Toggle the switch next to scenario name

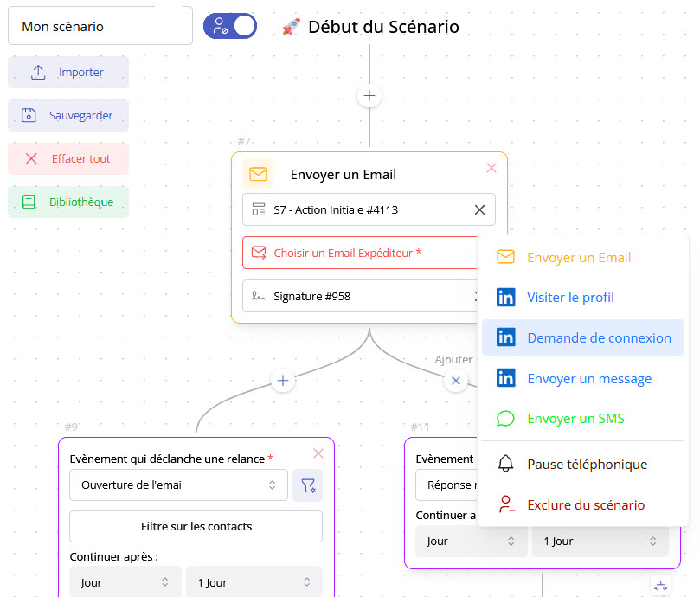pyautogui.click(x=230, y=26)
